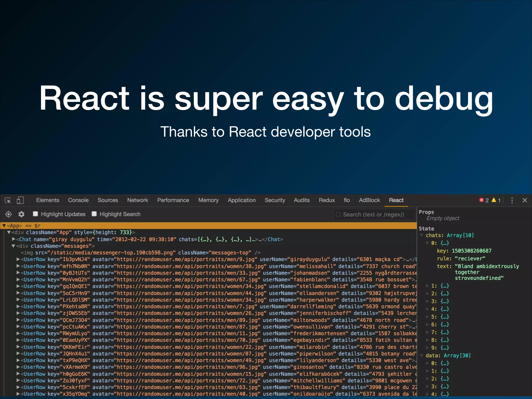Collapse the chats Array[10] state

click(422, 235)
